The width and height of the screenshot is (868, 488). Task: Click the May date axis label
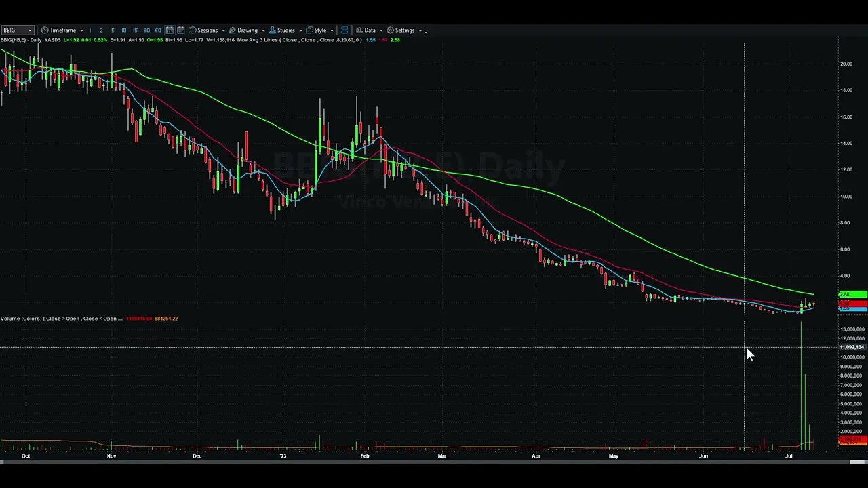click(x=614, y=456)
